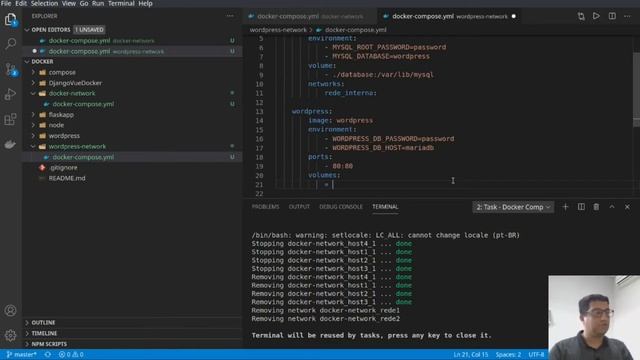Split the editor to the right

612,16
